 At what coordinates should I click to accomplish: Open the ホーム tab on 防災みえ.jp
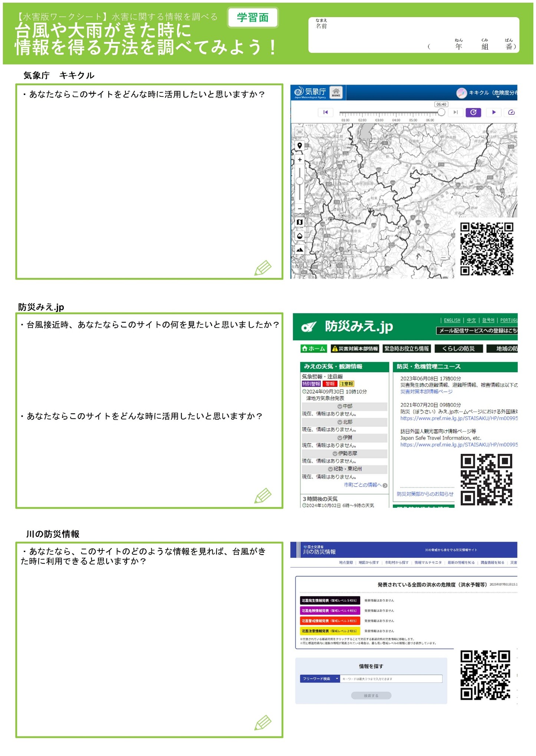coord(313,348)
